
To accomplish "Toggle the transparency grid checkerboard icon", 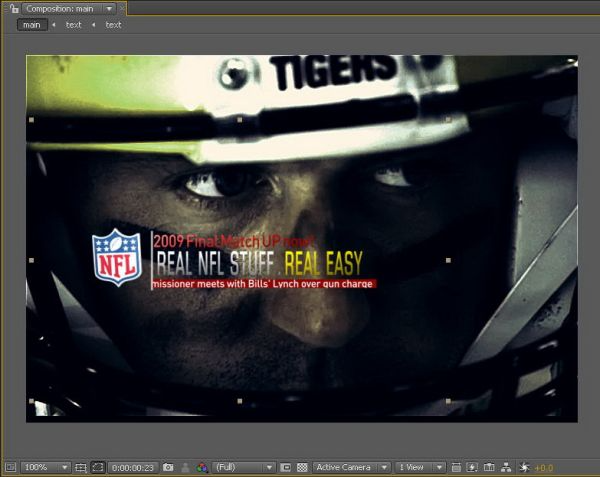I will click(x=302, y=467).
